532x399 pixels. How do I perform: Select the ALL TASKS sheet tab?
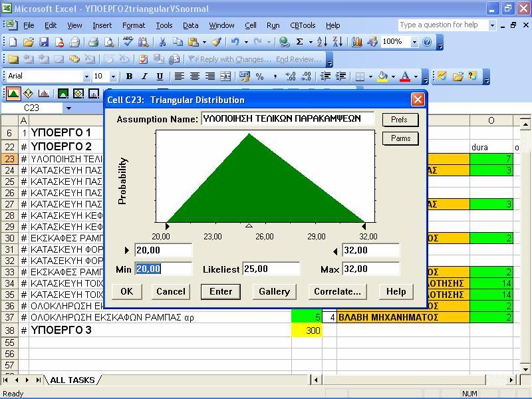(72, 380)
